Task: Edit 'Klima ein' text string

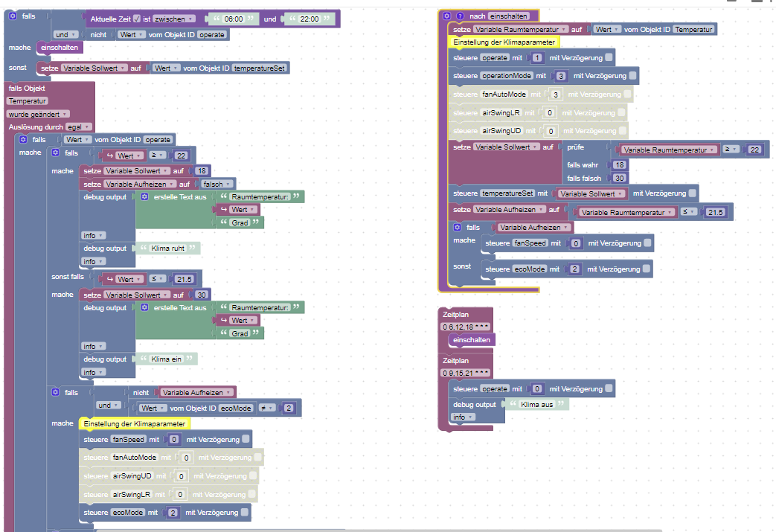Action: pyautogui.click(x=167, y=359)
